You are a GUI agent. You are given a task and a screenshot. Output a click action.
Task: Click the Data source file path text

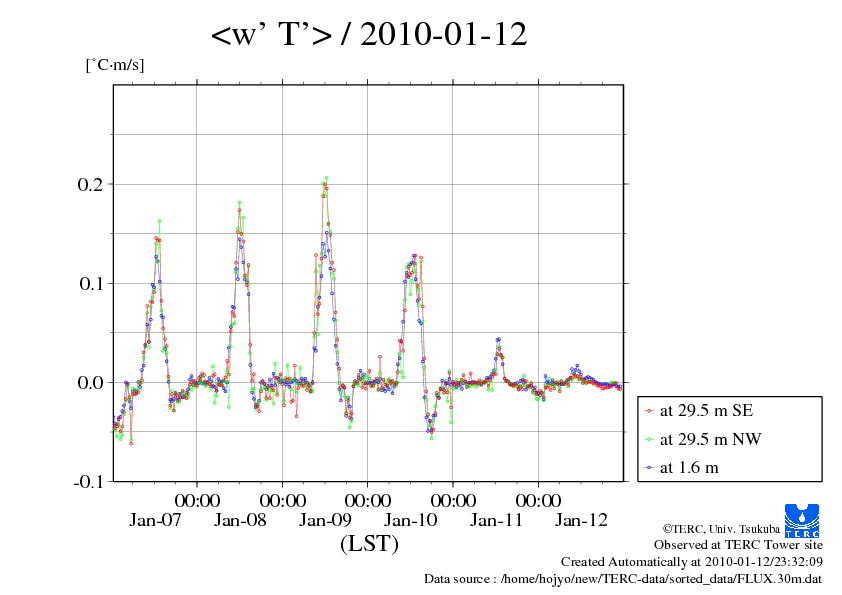pos(623,579)
